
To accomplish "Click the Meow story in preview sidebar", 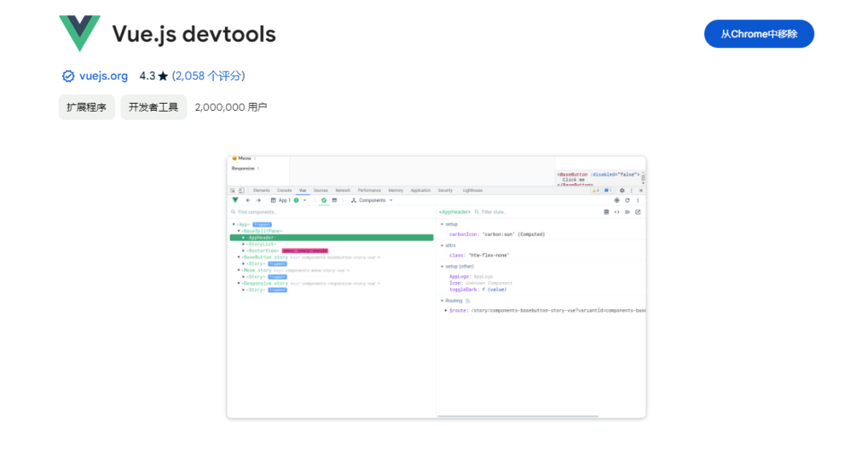I will point(244,159).
